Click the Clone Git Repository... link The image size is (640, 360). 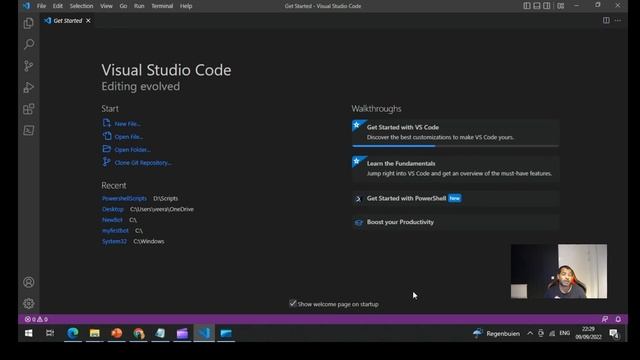pyautogui.click(x=143, y=163)
